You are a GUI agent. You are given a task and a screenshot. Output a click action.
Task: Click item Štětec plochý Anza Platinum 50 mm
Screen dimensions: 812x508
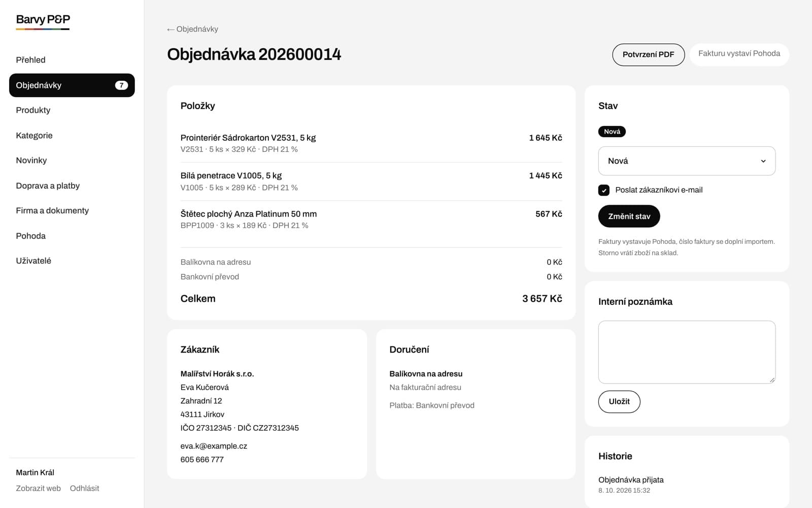coord(249,214)
